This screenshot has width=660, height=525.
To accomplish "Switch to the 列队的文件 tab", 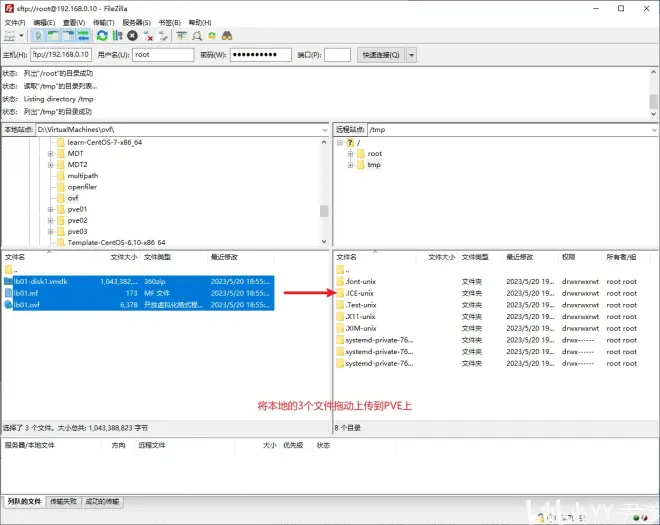I will [x=24, y=501].
